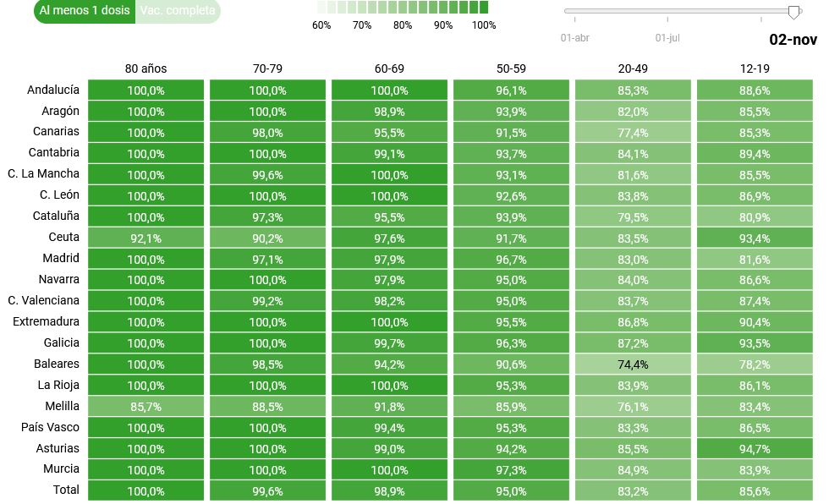The width and height of the screenshot is (829, 504).
Task: Click the 01-jul mark on the timeline
Action: pyautogui.click(x=667, y=37)
